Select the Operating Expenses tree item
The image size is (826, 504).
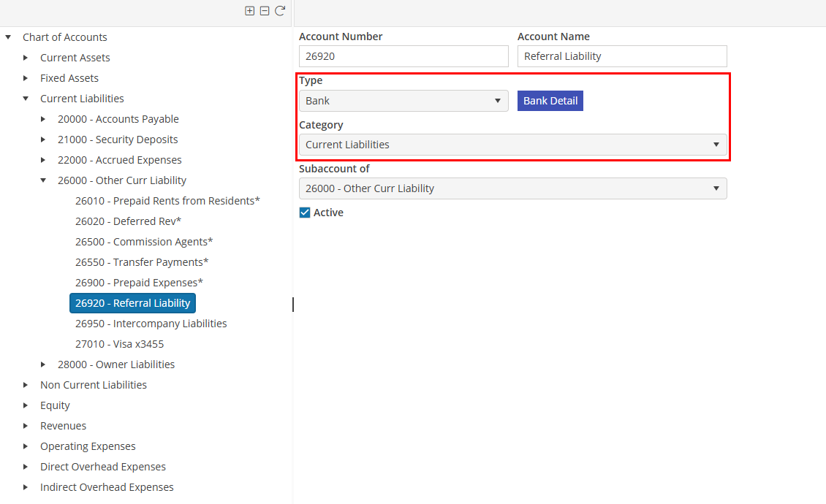tap(88, 446)
